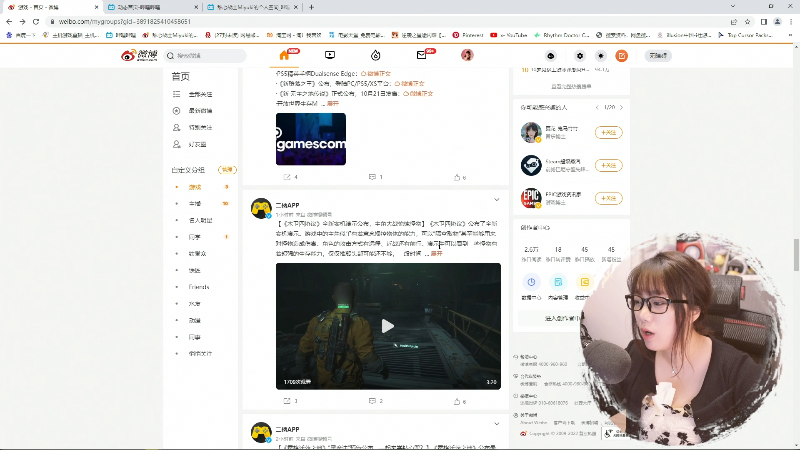Click the orange compose post icon
This screenshot has height=450, width=800.
click(x=621, y=56)
